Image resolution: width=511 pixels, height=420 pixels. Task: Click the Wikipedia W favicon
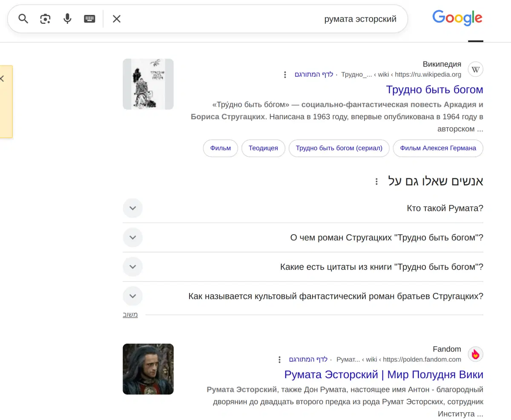click(x=476, y=69)
